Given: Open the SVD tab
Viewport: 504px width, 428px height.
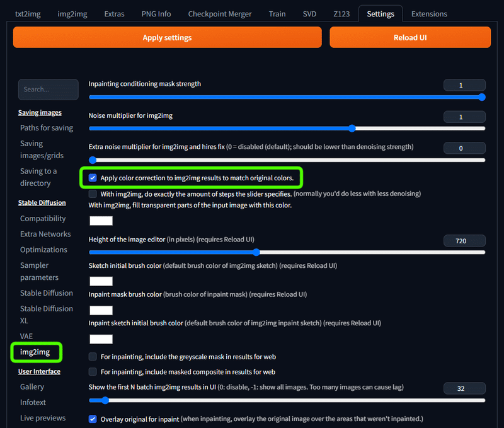Looking at the screenshot, I should [309, 14].
